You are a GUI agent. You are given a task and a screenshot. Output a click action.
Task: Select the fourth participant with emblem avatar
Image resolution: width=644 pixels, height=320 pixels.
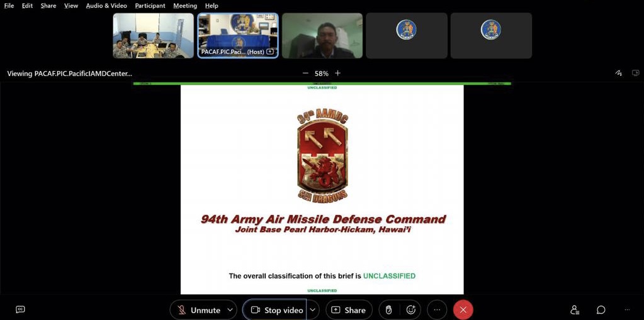tap(407, 36)
